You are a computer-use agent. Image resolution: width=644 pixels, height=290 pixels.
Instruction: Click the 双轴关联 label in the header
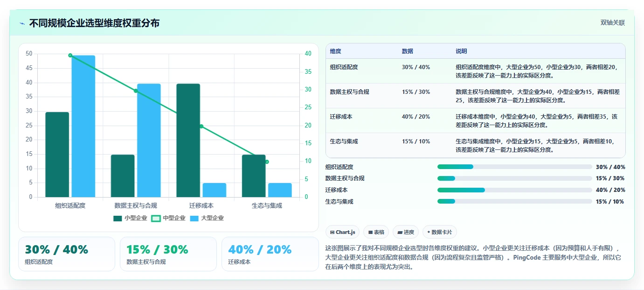tap(612, 23)
